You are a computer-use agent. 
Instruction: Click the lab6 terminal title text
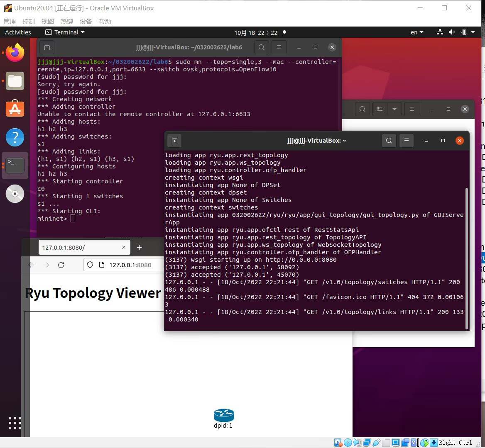[x=189, y=47]
